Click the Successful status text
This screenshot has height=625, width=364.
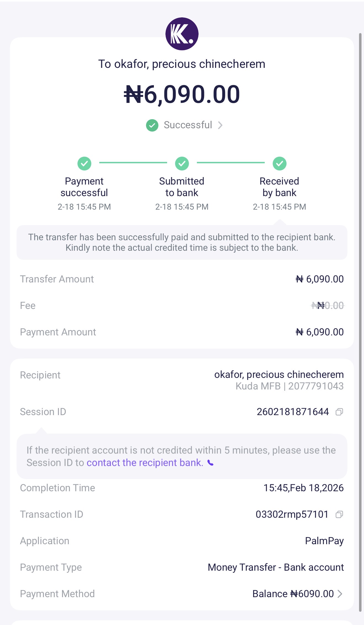click(x=188, y=125)
